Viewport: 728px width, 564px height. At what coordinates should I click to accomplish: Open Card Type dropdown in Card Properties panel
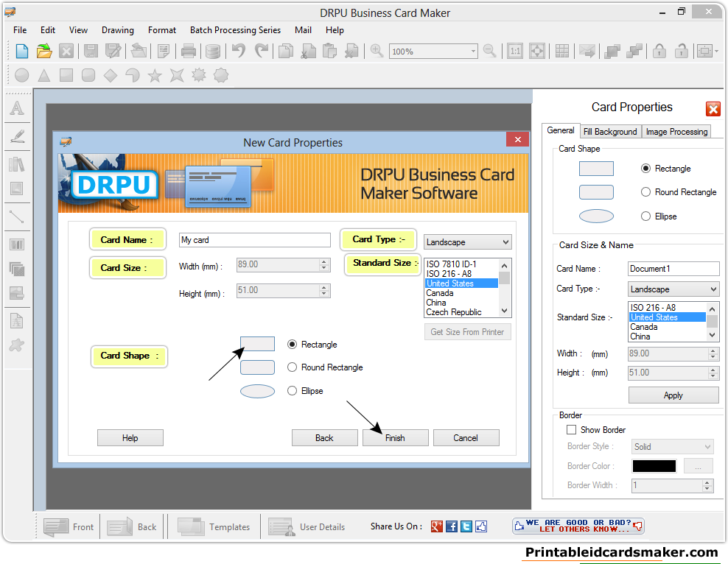tap(673, 289)
